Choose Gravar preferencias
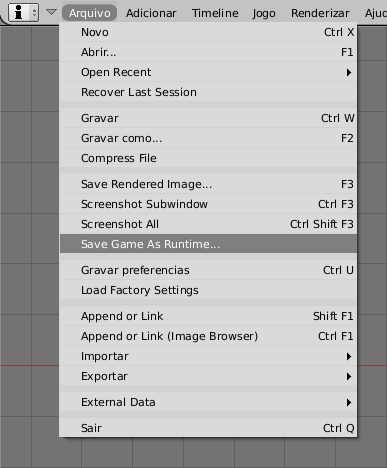The height and width of the screenshot is (468, 387). pyautogui.click(x=208, y=270)
